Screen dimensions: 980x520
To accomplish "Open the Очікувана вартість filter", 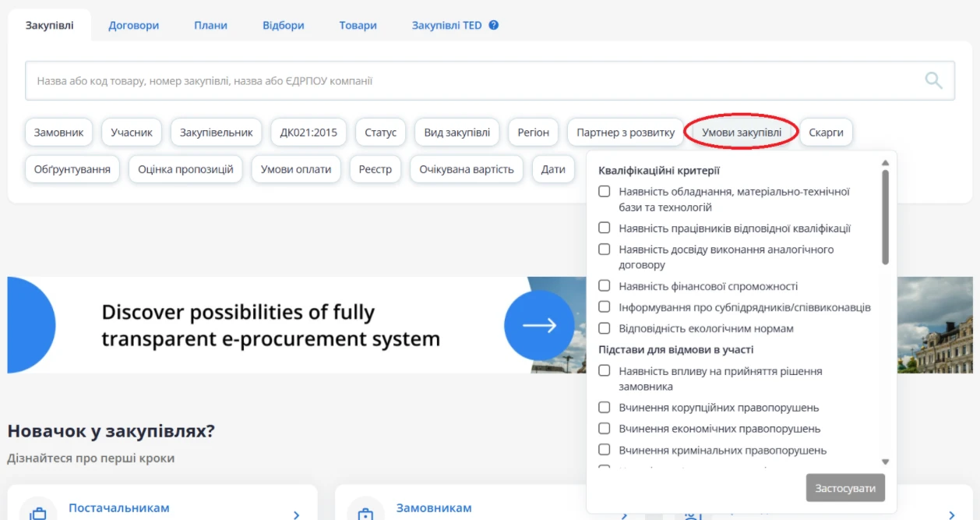I will pyautogui.click(x=467, y=169).
